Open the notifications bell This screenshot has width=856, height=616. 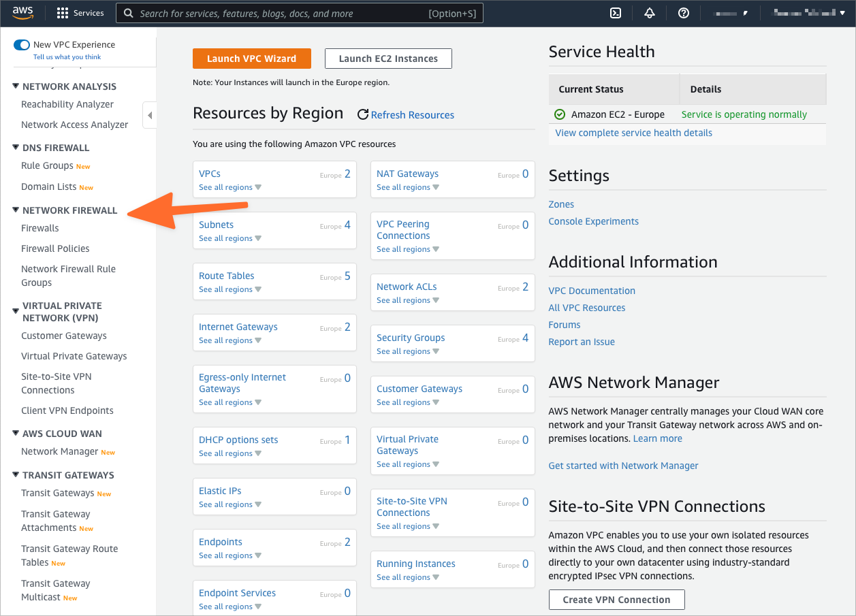point(650,13)
